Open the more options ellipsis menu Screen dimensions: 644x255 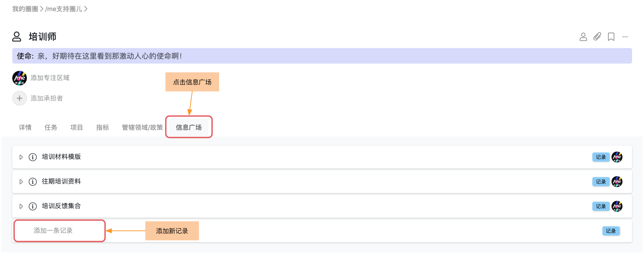pos(625,37)
